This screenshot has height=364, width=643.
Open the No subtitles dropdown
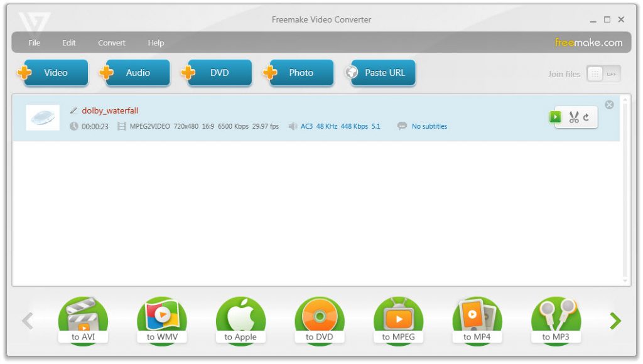[430, 126]
